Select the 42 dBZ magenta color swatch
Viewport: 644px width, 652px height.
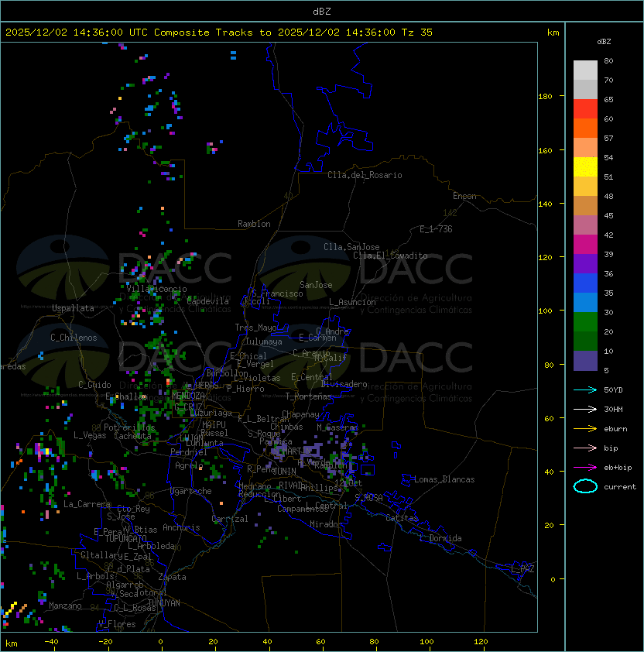[x=585, y=244]
